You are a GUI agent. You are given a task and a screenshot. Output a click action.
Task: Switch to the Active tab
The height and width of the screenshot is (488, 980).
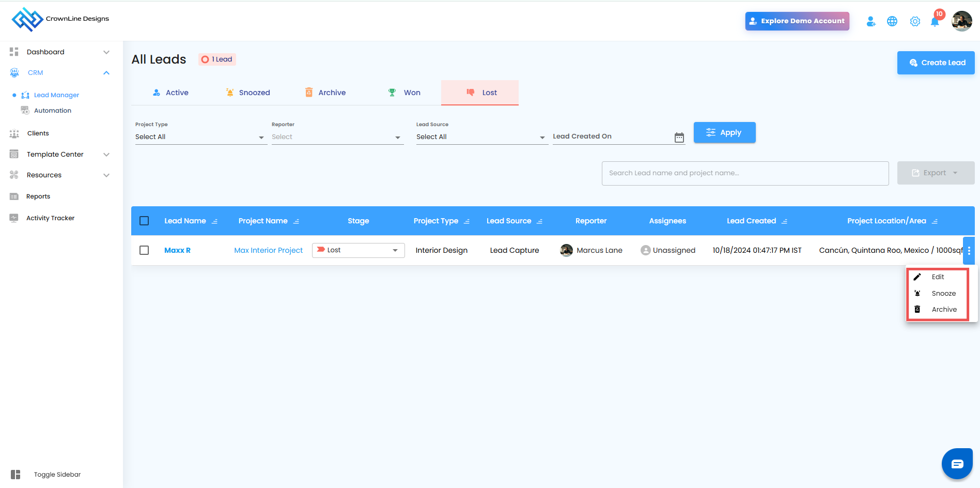coord(170,93)
